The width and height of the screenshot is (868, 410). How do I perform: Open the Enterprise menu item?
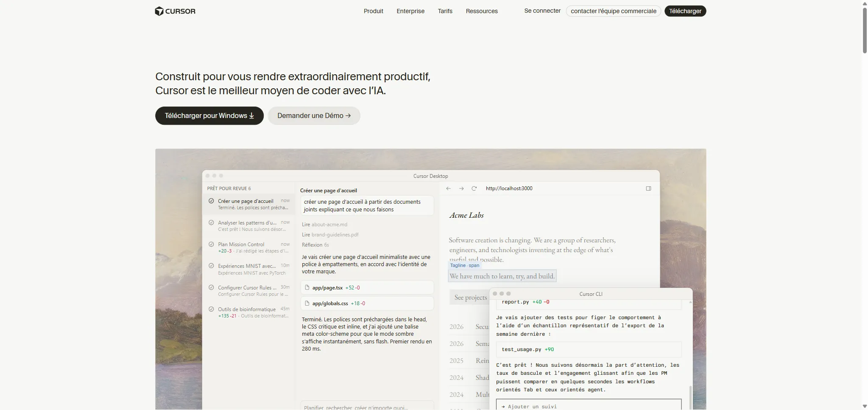[410, 11]
